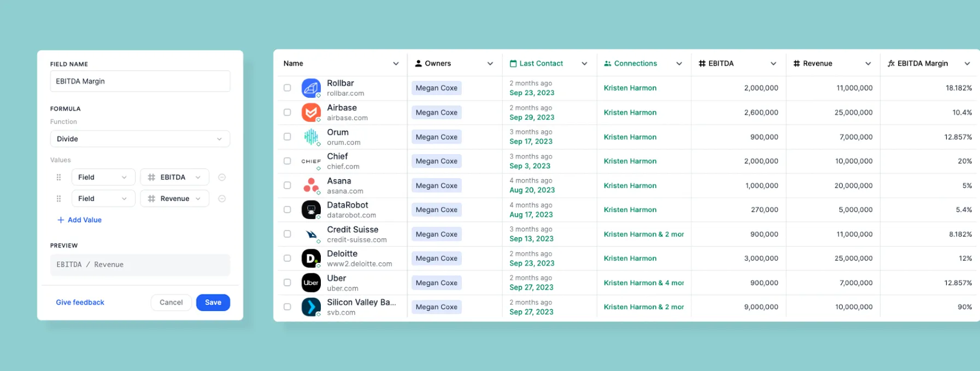Select the Rollbar row checkbox
Image resolution: width=980 pixels, height=371 pixels.
[287, 88]
